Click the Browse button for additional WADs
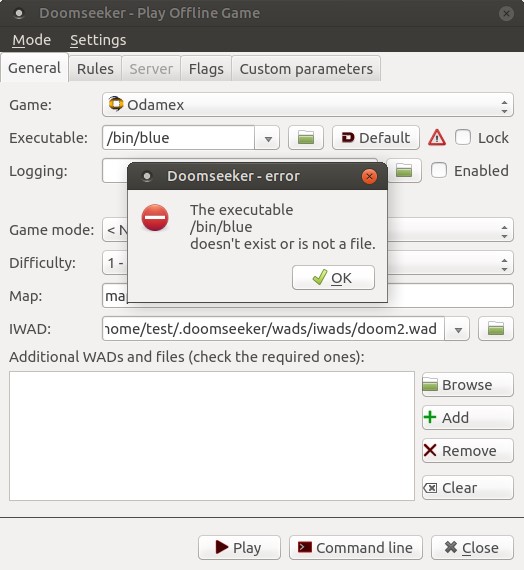The image size is (524, 570). pos(468,385)
